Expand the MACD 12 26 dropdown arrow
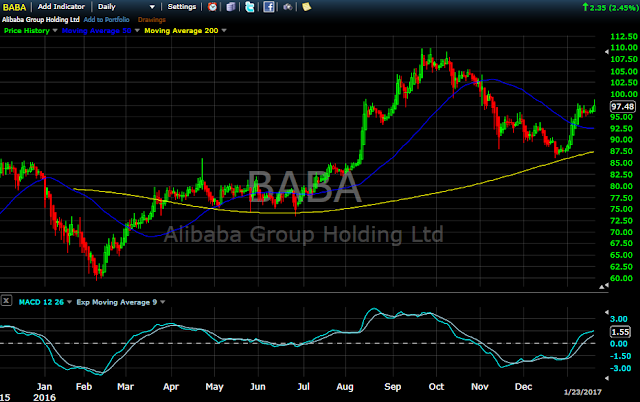 pos(69,302)
